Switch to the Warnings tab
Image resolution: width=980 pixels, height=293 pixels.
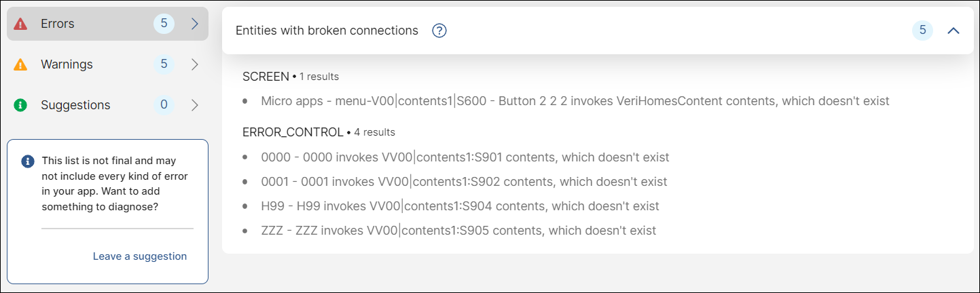(67, 64)
